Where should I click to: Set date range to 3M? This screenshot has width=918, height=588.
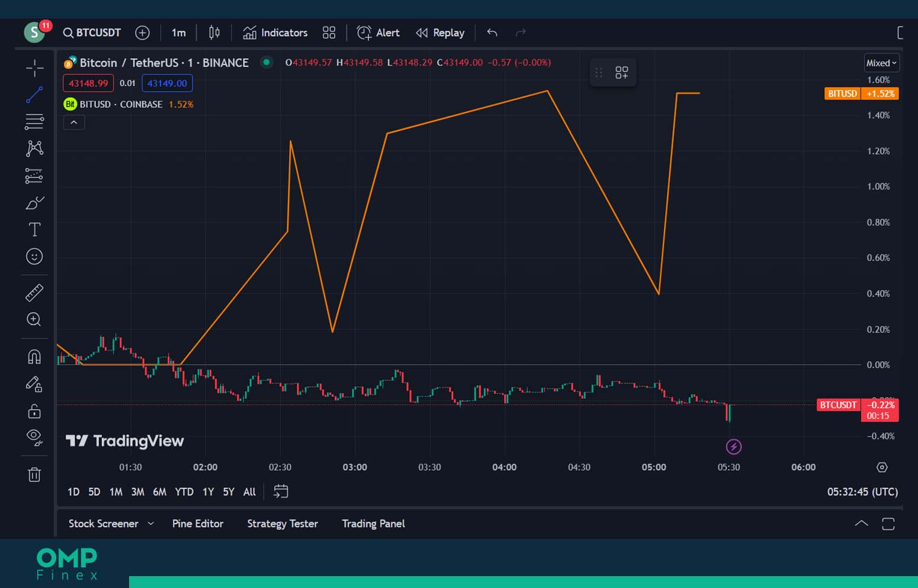(137, 491)
